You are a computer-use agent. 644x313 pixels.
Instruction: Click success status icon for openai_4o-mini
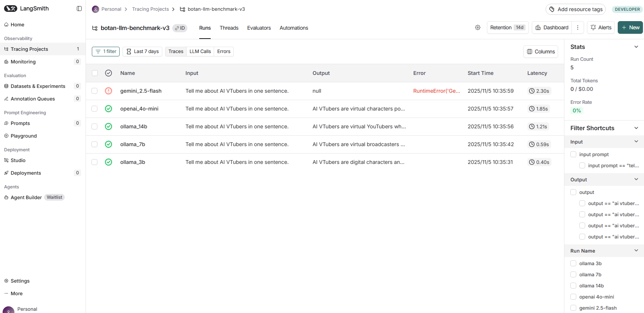(109, 109)
